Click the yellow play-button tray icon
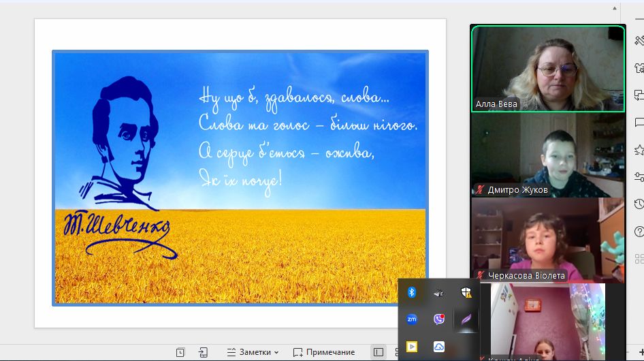 click(412, 346)
